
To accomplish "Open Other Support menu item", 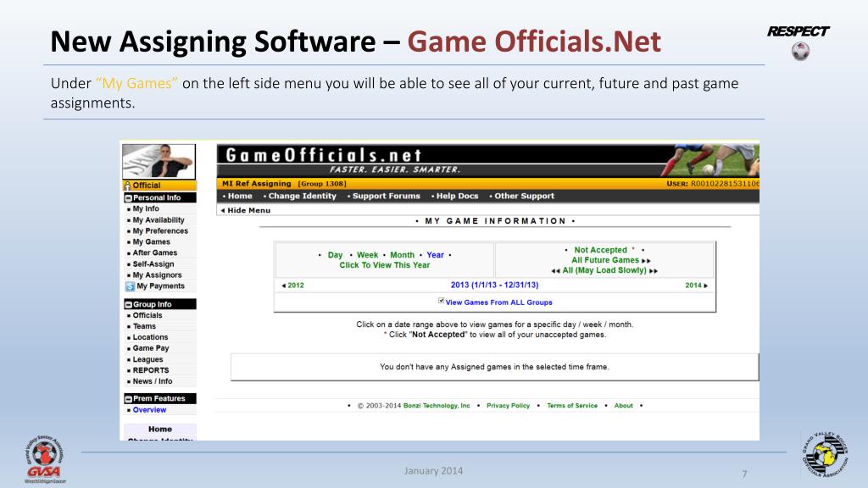I will 524,196.
